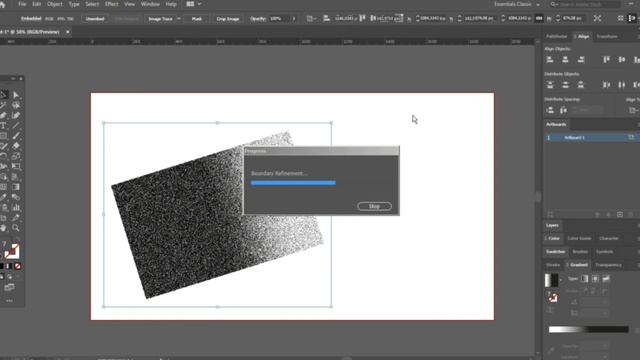The height and width of the screenshot is (360, 640).
Task: Expand Opacity slider arrow
Action: pyautogui.click(x=293, y=19)
